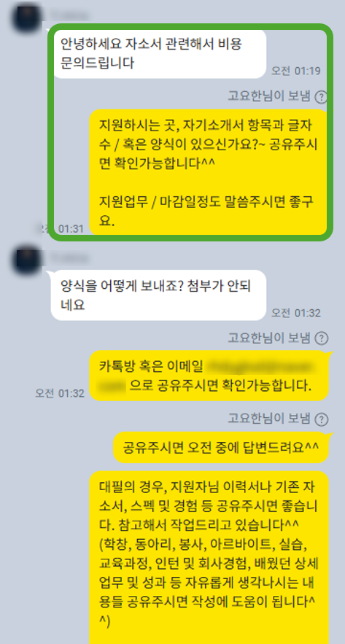Image resolution: width=345 pixels, height=644 pixels.
Task: Click the question mark icon above the 지원하시는 곳 message
Action: coord(321,97)
